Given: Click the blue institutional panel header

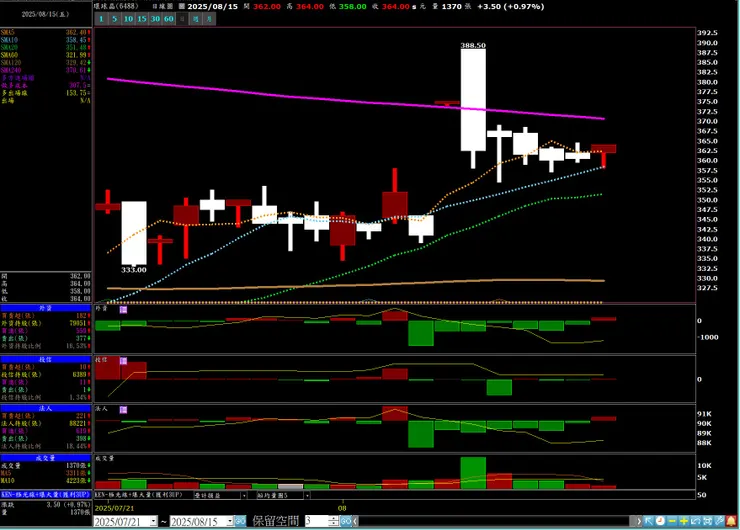Looking at the screenshot, I should pyautogui.click(x=46, y=408).
